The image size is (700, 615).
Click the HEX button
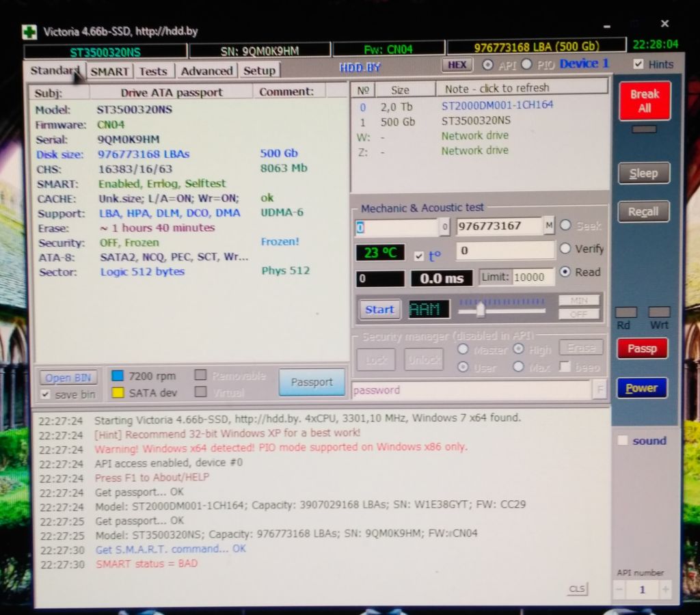click(457, 65)
